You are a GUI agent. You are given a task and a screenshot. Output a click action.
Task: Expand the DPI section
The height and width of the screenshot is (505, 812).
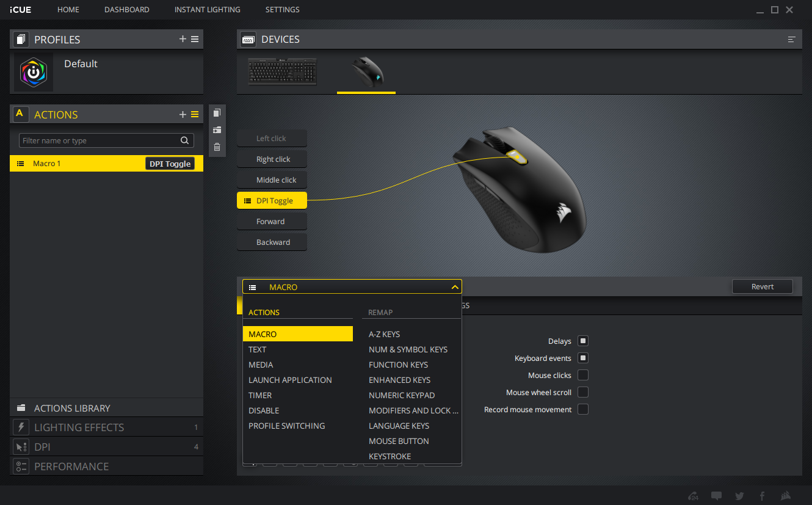[106, 447]
